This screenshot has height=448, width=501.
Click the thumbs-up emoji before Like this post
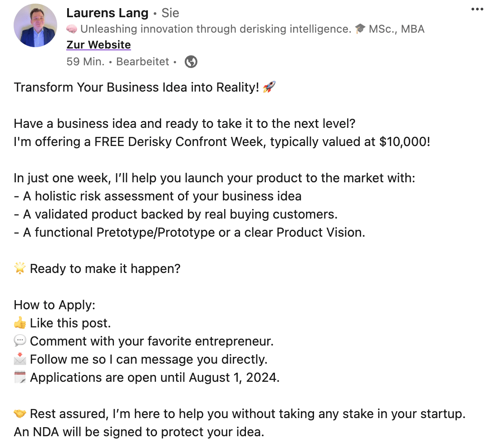point(20,323)
